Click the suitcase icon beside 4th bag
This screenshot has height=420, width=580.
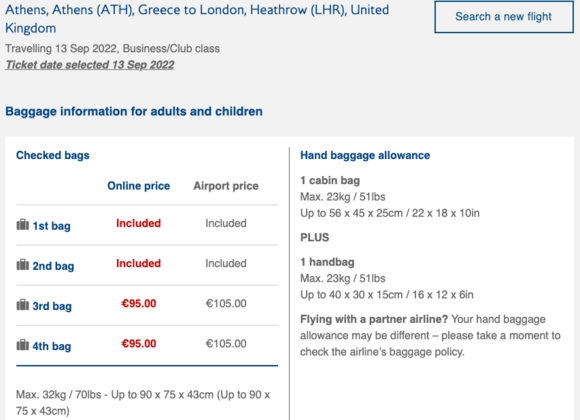pos(23,345)
